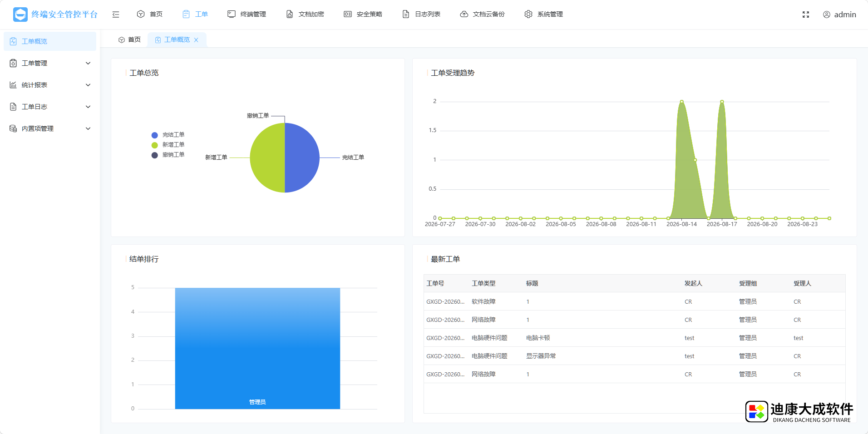Viewport: 868px width, 434px height.
Task: Open the 文档云备份 top menu
Action: tap(489, 14)
